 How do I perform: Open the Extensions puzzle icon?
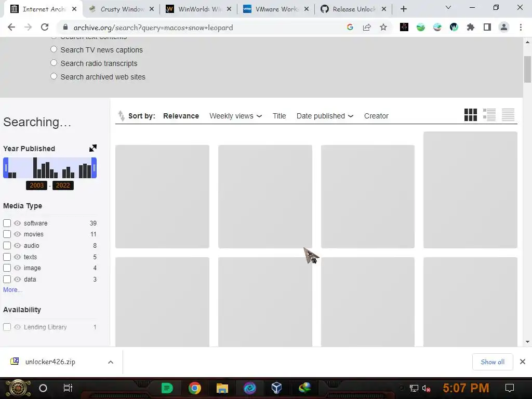(x=471, y=28)
